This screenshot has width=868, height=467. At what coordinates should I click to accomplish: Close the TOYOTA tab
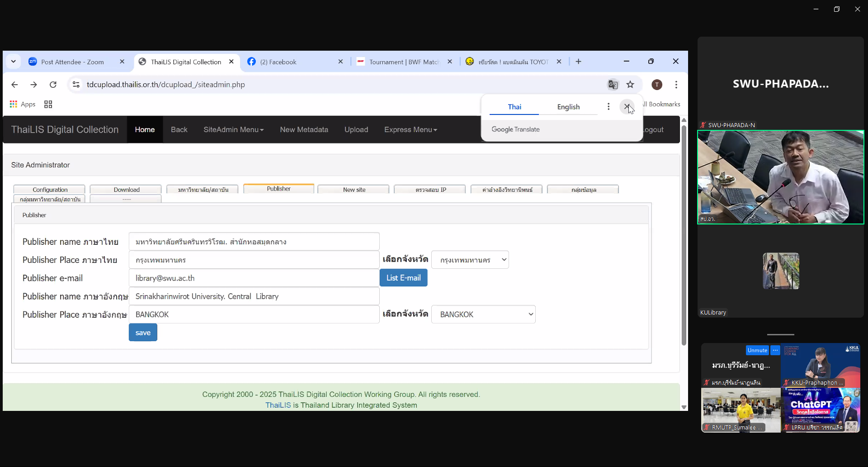point(559,62)
